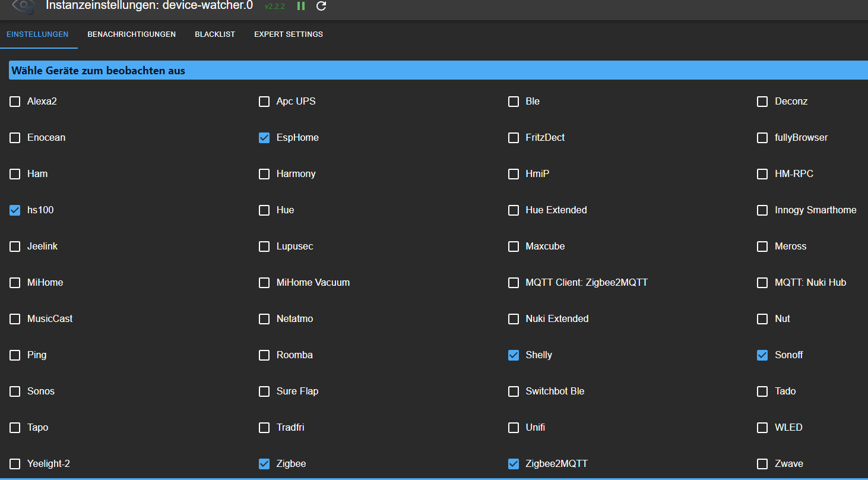The image size is (868, 480).
Task: Tick the Sonos checkbox
Action: [x=15, y=391]
